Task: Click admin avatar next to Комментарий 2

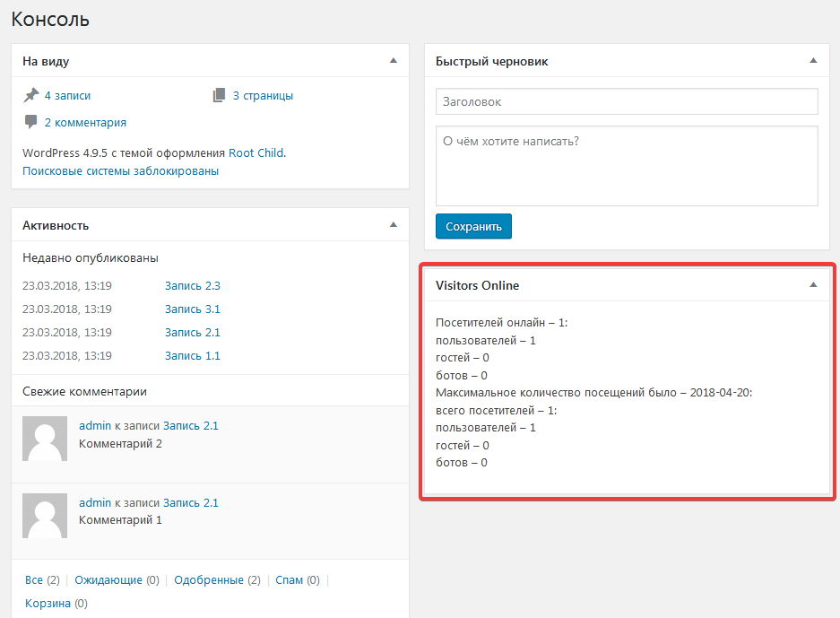Action: [x=45, y=438]
